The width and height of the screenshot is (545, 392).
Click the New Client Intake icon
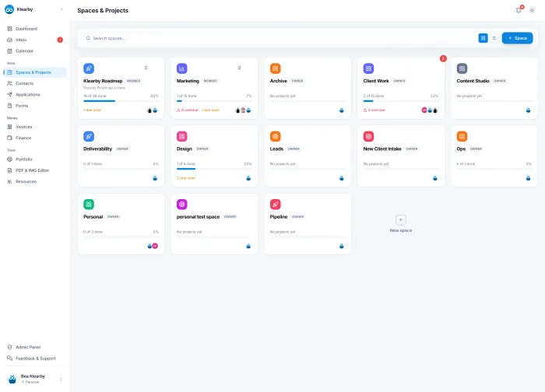368,136
